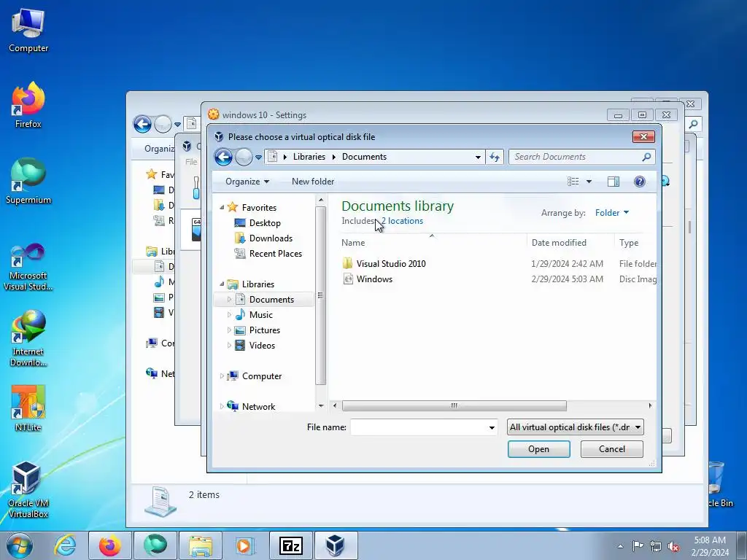Select Recent Places under Favorites
Screen dimensions: 747x560
(x=268, y=253)
